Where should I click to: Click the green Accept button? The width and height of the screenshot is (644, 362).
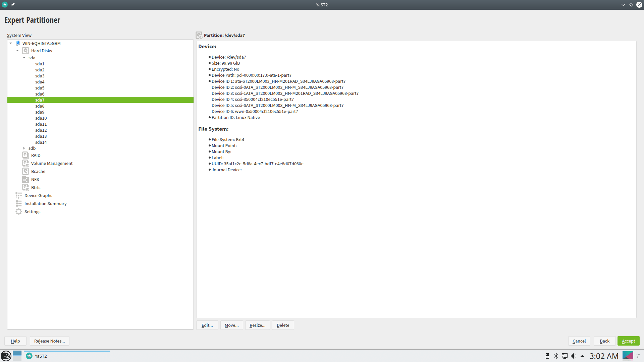pyautogui.click(x=628, y=341)
